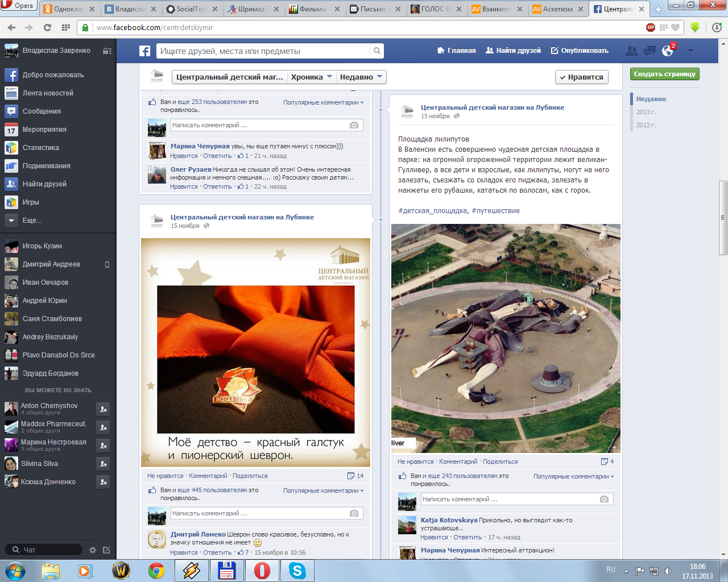Expand the Недавно dropdown
Screen dimensions: 728x582
(361, 77)
